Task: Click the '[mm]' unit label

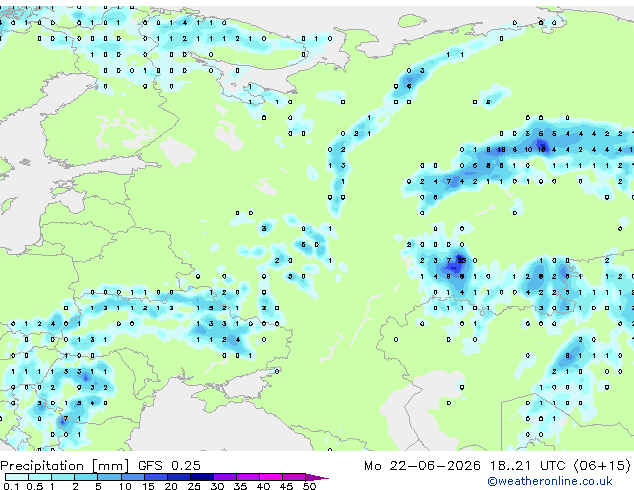Action: (x=110, y=466)
